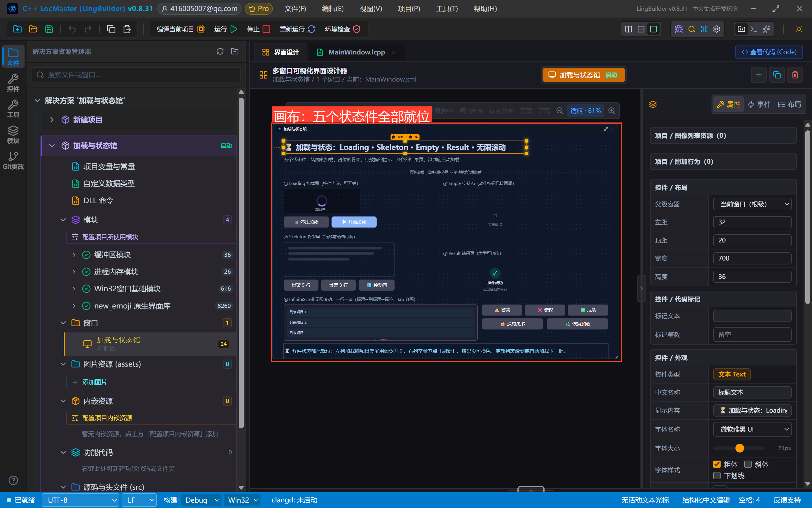Image resolution: width=812 pixels, height=508 pixels.
Task: Toggle the 粗体 bold checkbox
Action: (x=717, y=464)
